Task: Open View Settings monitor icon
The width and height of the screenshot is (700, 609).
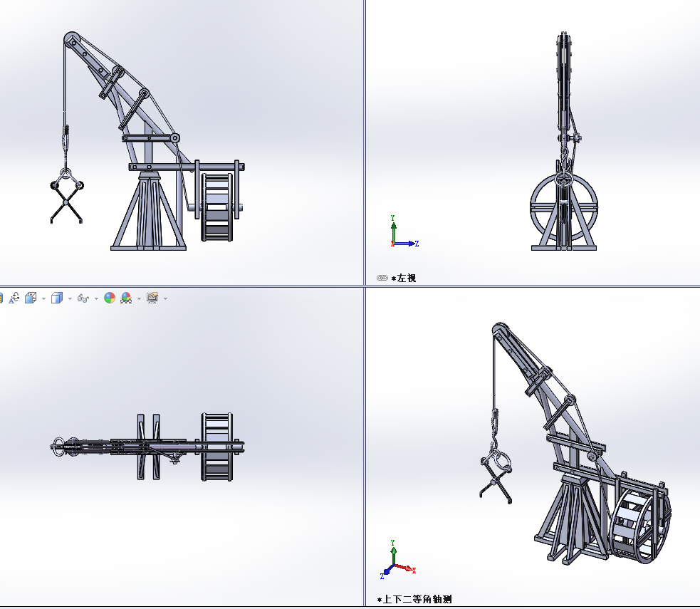Action: click(152, 298)
